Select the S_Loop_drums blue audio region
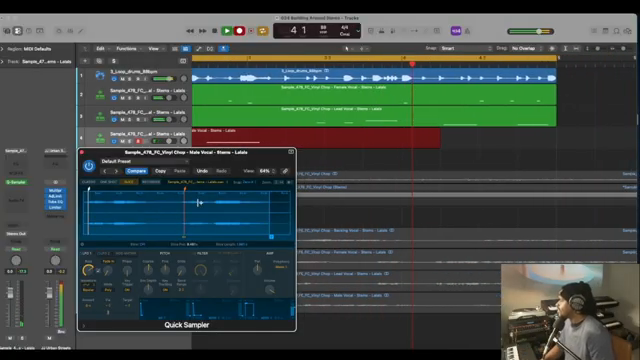The width and height of the screenshot is (640, 360). (374, 76)
